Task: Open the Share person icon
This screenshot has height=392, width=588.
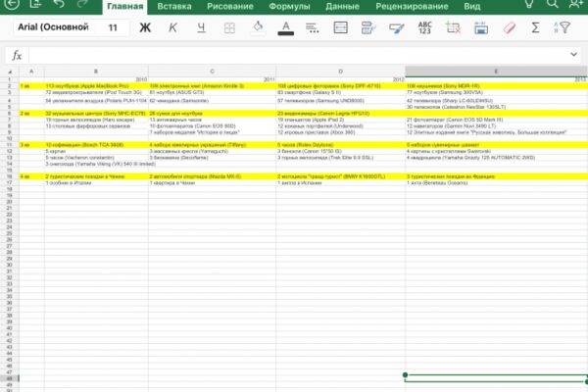Action: click(575, 4)
